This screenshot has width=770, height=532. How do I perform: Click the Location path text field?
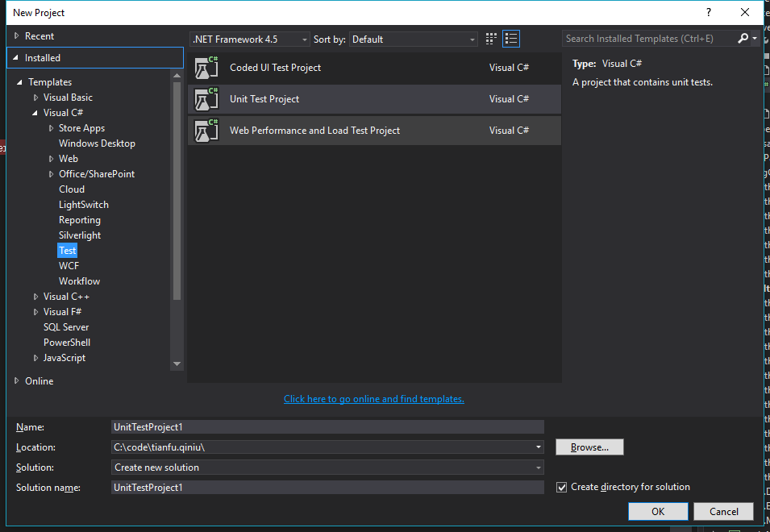(323, 447)
